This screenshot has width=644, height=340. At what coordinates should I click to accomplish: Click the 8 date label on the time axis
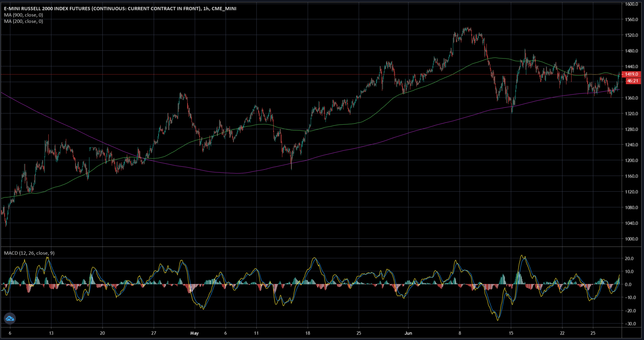click(460, 333)
